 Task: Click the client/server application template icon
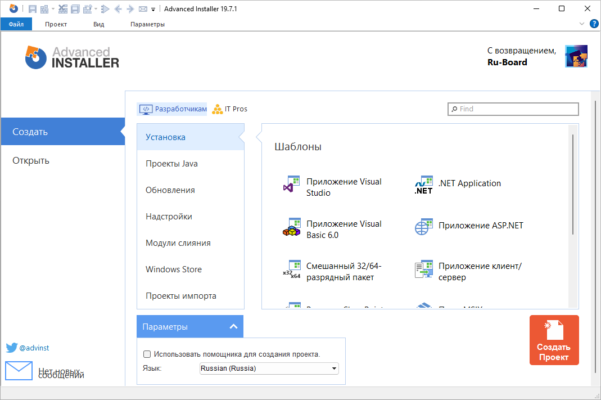(x=424, y=269)
